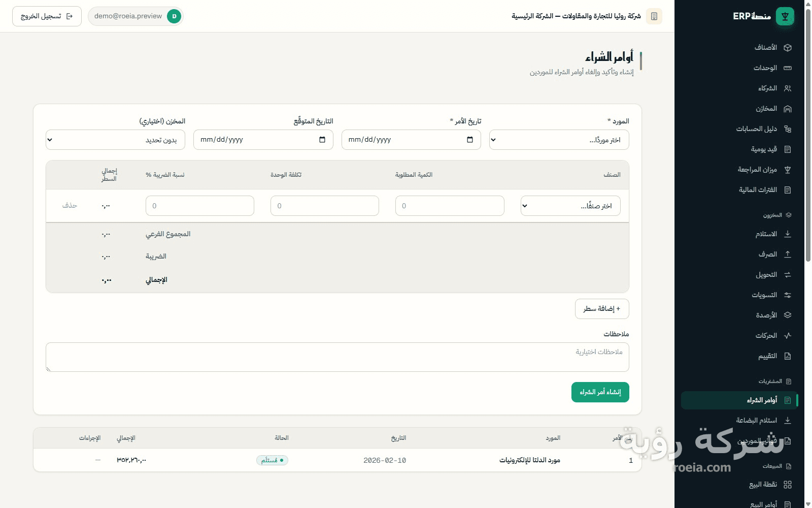Click the logout (تسجيل الخروج) button
812x508 pixels.
47,16
